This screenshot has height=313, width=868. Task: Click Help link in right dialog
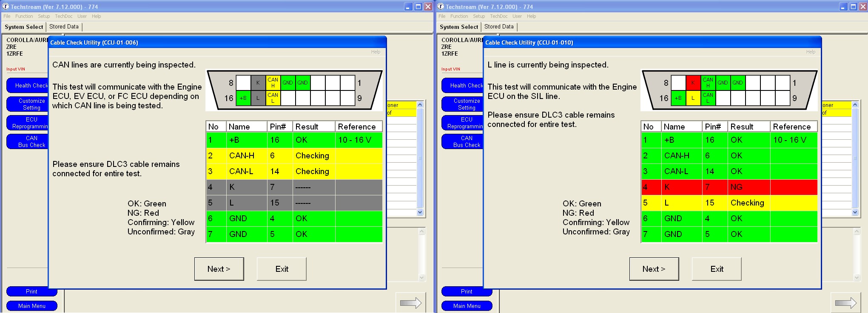[x=811, y=52]
